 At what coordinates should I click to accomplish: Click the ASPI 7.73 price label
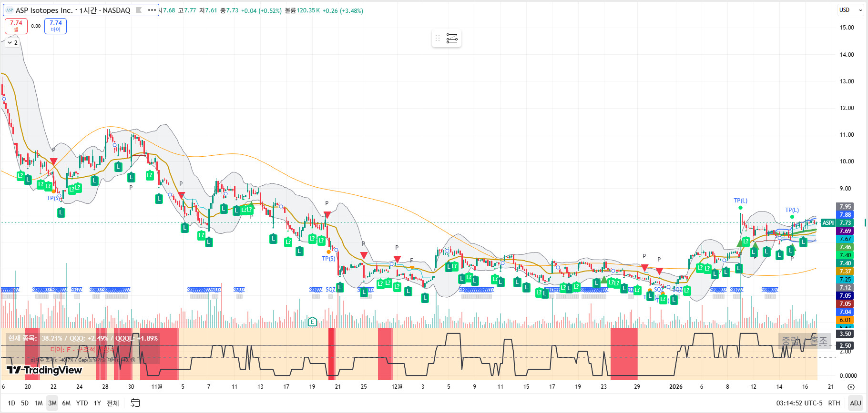837,223
